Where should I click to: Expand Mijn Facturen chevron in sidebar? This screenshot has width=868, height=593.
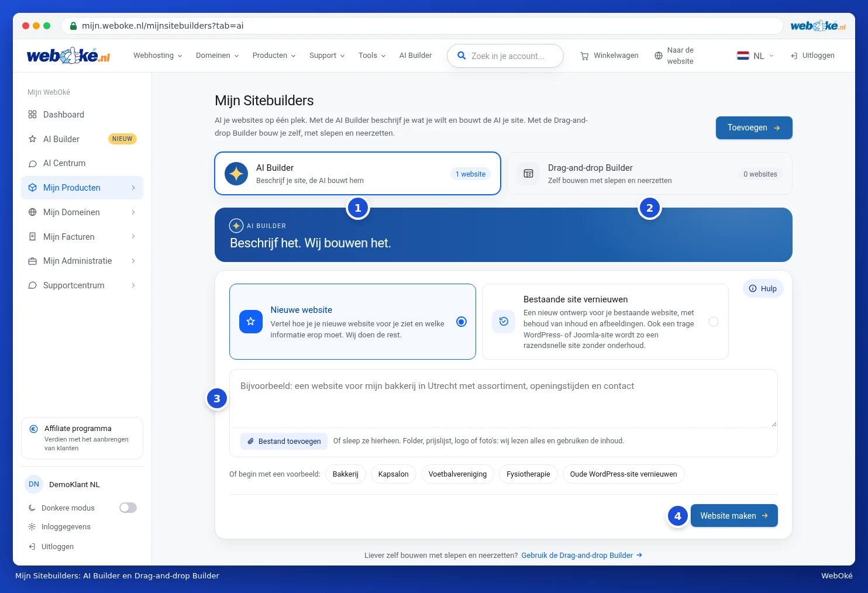[x=133, y=236]
